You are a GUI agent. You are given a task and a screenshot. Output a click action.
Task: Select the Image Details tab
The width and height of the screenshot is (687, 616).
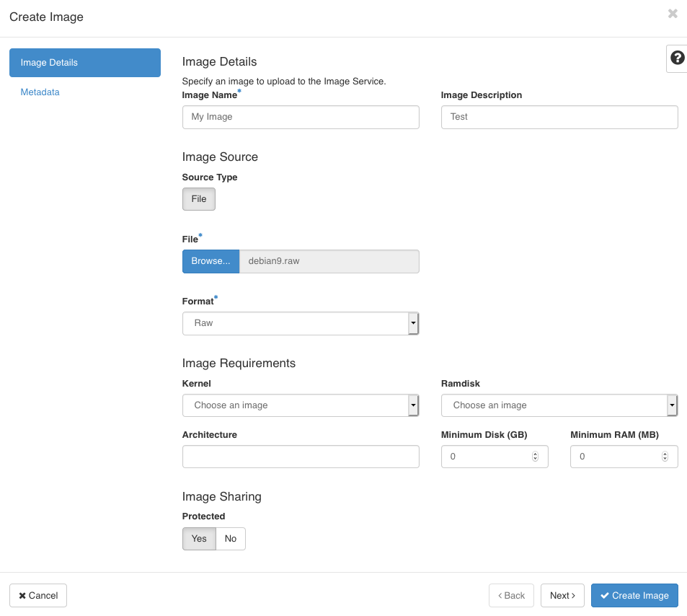coord(85,63)
